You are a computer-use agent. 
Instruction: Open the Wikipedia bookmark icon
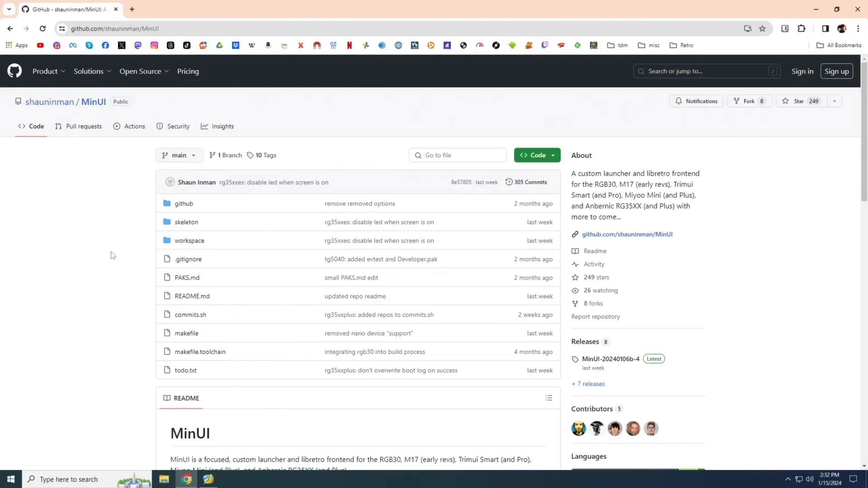(252, 45)
